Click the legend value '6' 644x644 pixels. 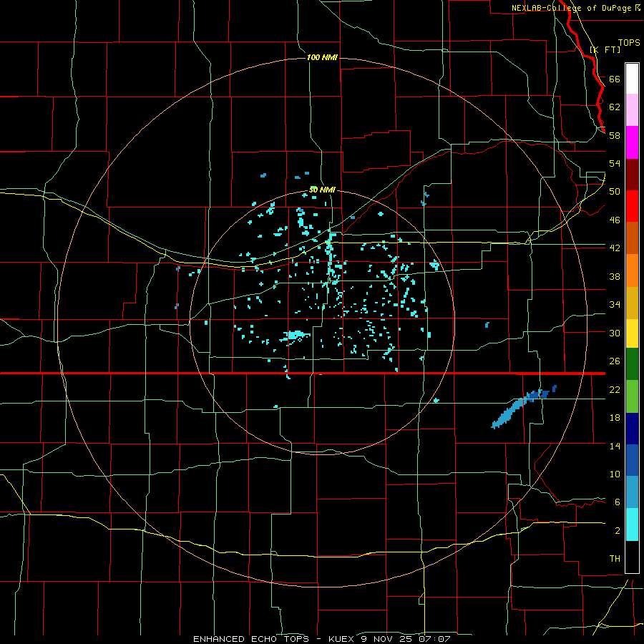[x=617, y=502]
